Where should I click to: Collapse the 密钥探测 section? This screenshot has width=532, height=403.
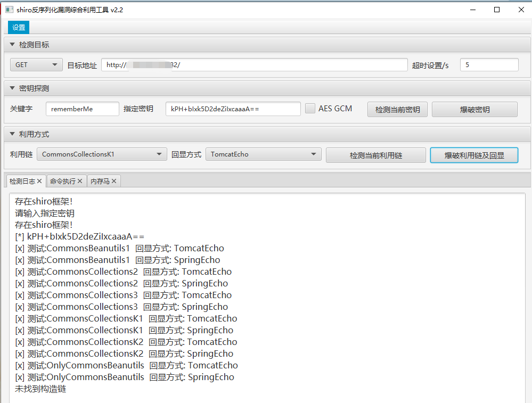(x=12, y=88)
